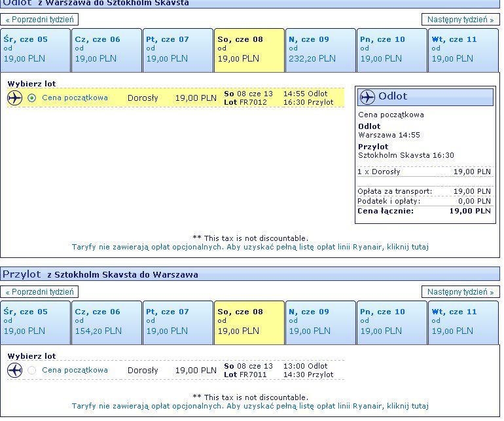Open 'Cena początkowa' fare link for flight FR7011
This screenshot has height=421, width=504.
point(75,370)
